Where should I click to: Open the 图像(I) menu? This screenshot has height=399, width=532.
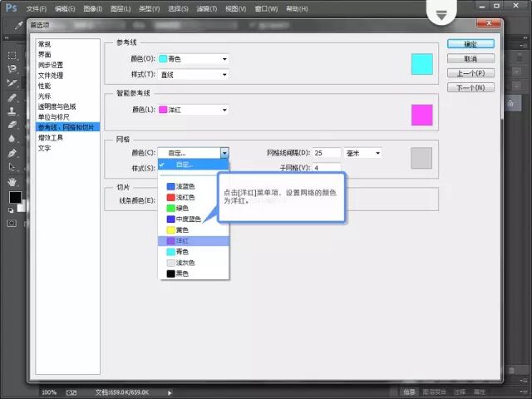click(x=92, y=9)
